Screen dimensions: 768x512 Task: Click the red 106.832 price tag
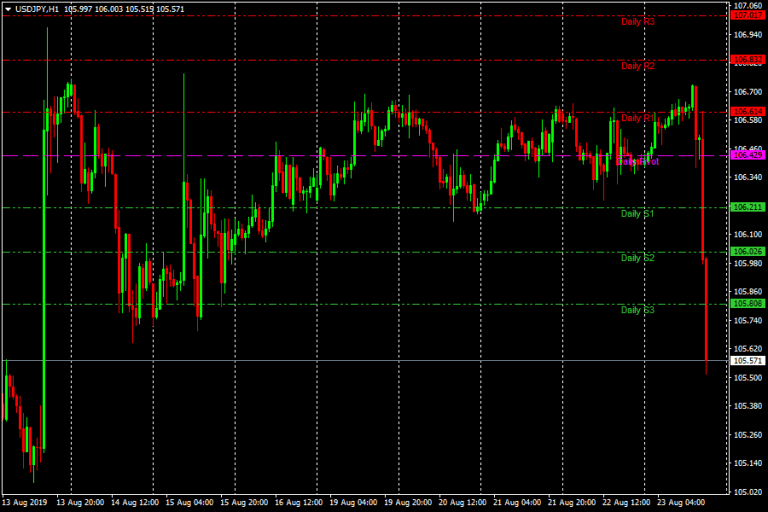tap(748, 60)
